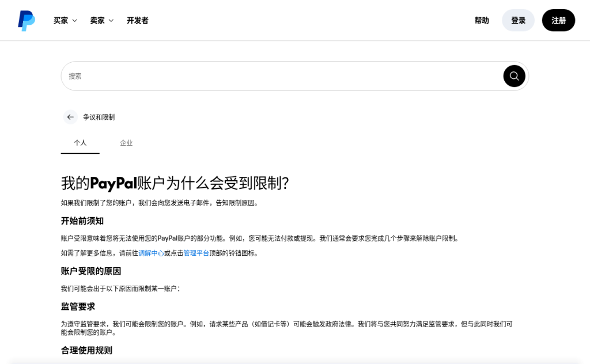
Task: Expand the 卖家 dropdown menu
Action: click(101, 20)
